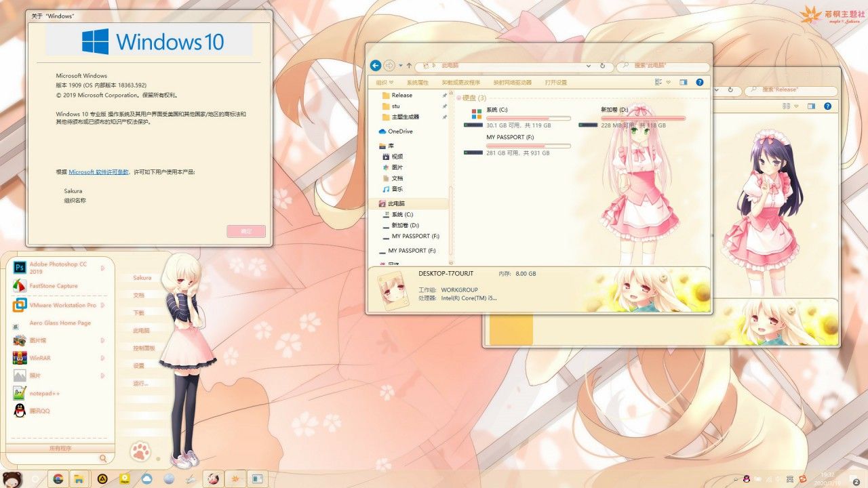868x488 pixels.
Task: Expand Photoshop CC 2019 jump list arrow
Action: coord(103,268)
